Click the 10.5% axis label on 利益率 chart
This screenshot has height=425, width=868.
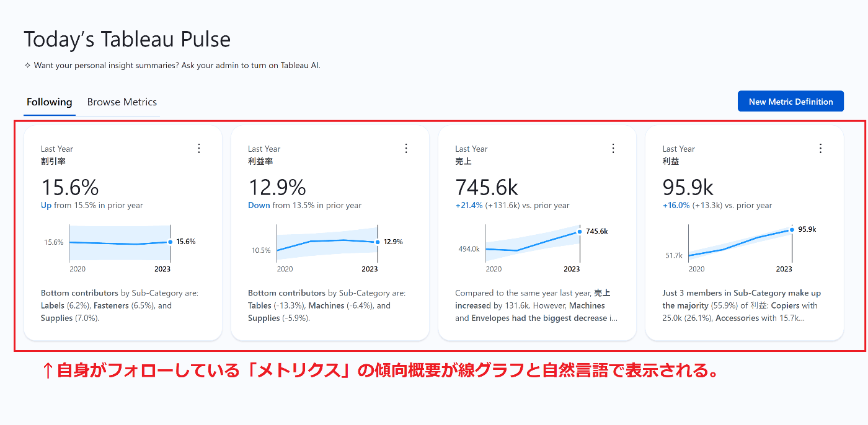pyautogui.click(x=261, y=250)
